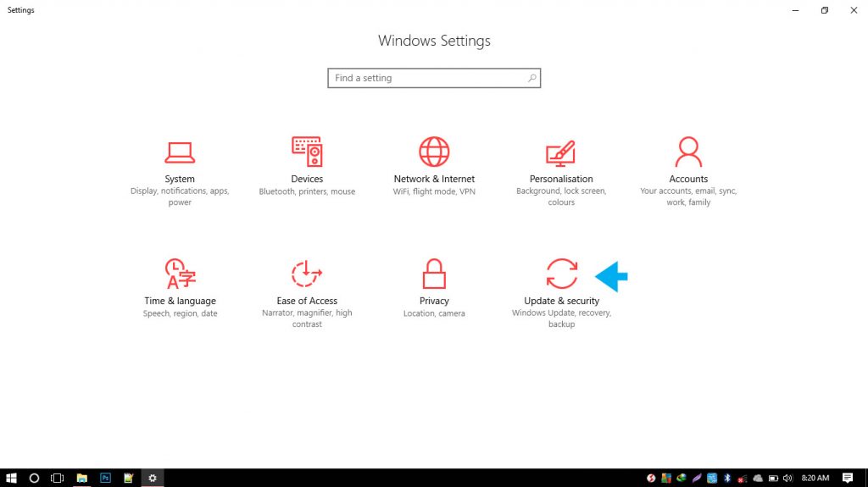Image resolution: width=868 pixels, height=487 pixels.
Task: Open Privacy padlock icon
Action: pos(434,274)
